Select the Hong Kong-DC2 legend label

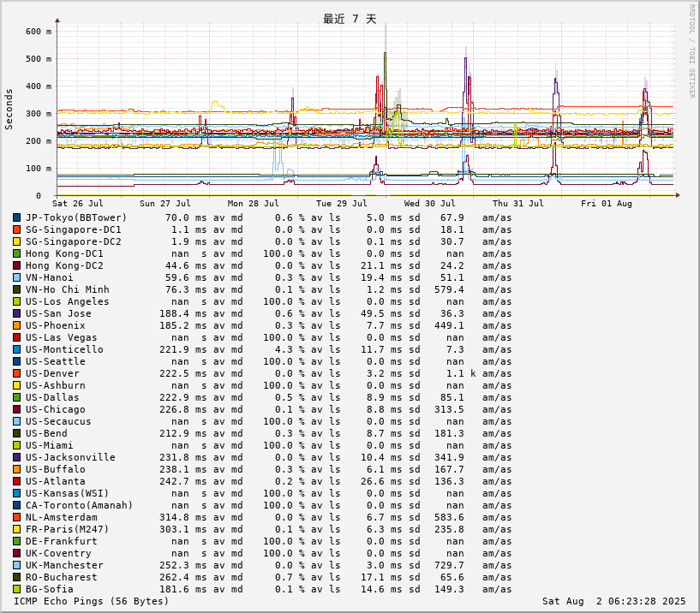tap(64, 266)
